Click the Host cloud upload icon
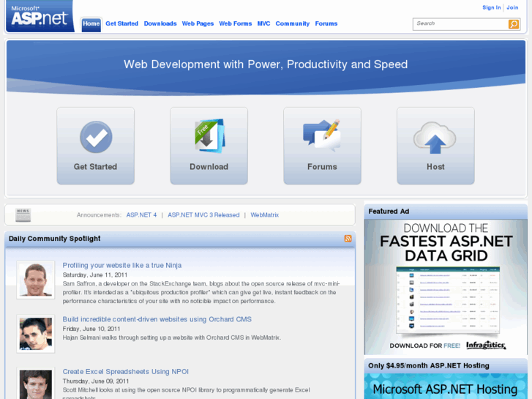This screenshot has height=399, width=532. pyautogui.click(x=435, y=138)
